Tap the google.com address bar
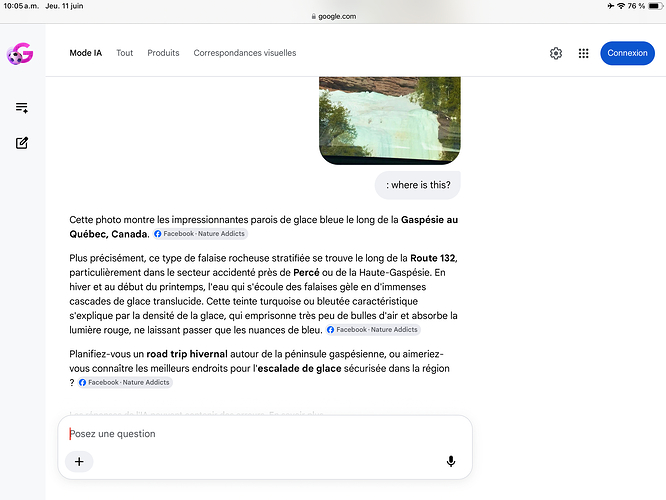 click(x=333, y=16)
